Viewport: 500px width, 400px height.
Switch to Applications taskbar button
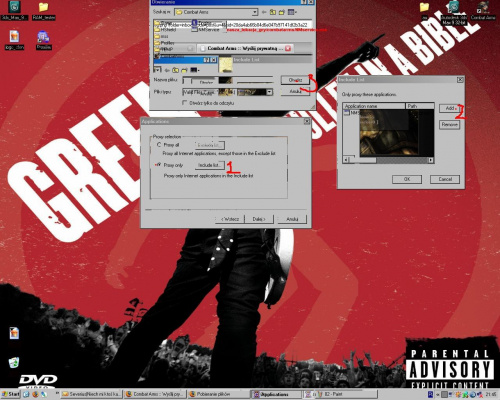pos(276,394)
